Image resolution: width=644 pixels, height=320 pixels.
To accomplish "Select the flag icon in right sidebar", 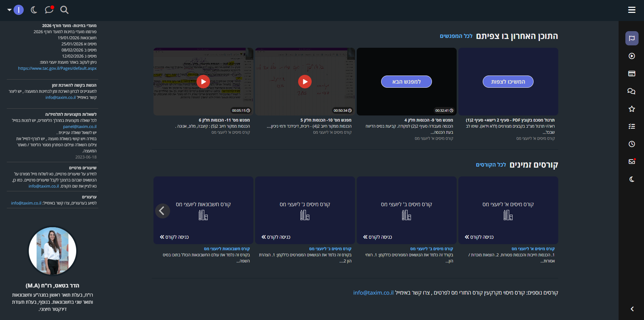I will (x=632, y=38).
